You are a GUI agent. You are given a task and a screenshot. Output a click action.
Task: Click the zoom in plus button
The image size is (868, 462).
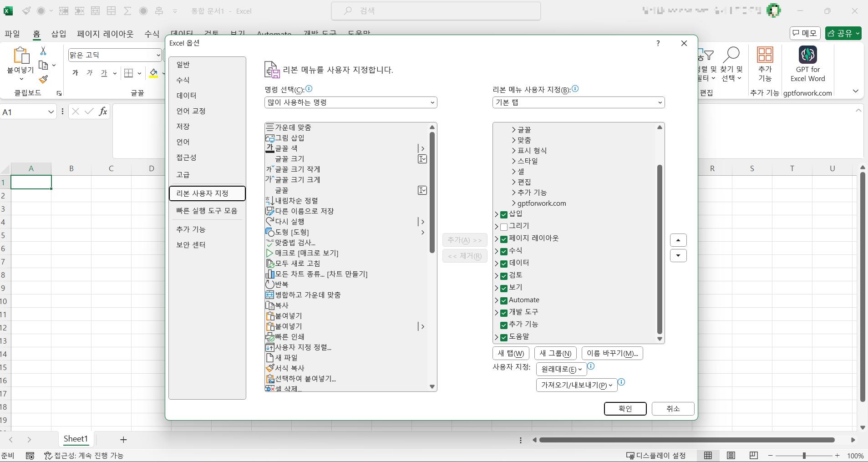pyautogui.click(x=837, y=456)
